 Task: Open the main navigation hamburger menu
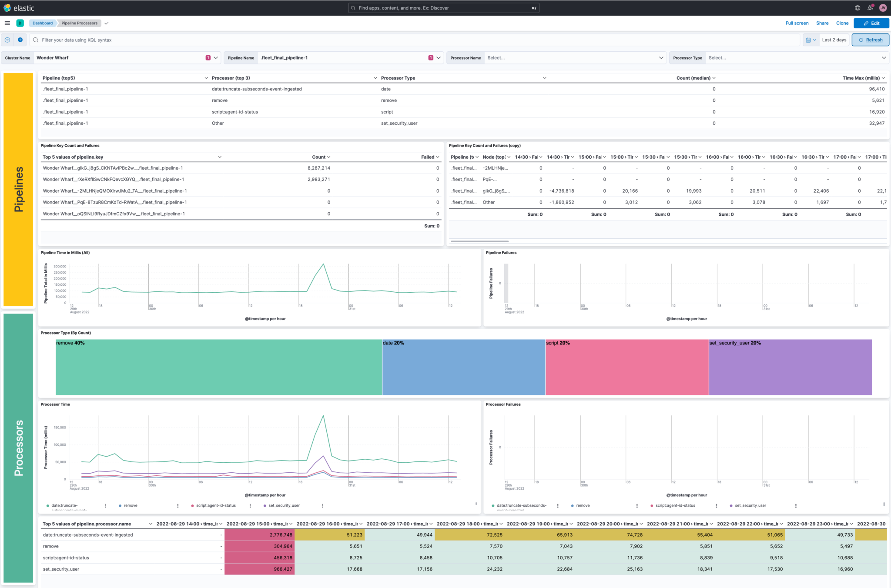click(7, 23)
